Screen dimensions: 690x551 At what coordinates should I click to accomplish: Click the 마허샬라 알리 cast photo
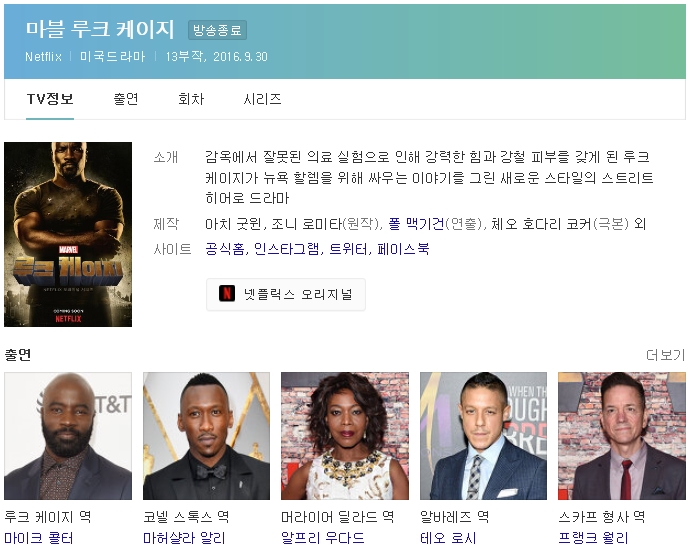pos(206,436)
